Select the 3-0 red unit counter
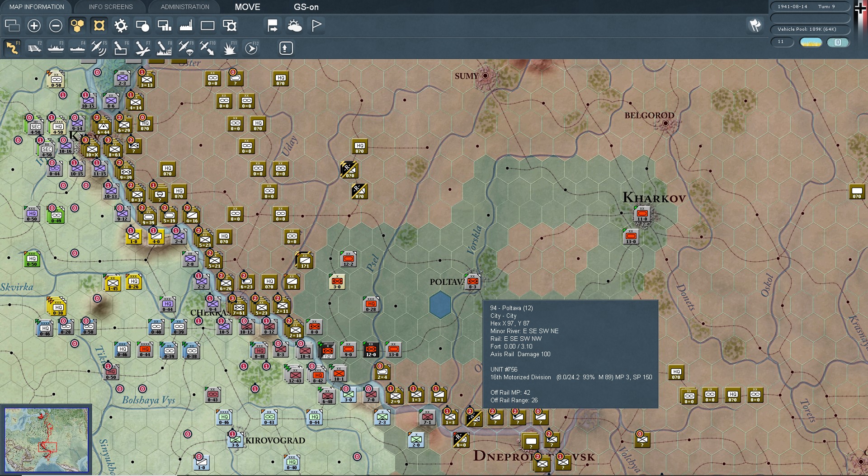 pyautogui.click(x=337, y=282)
